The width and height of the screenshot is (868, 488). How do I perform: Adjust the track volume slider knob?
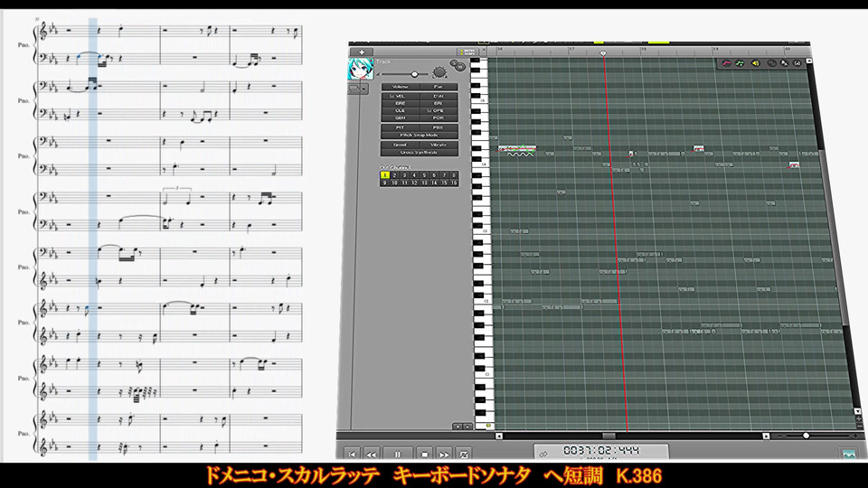click(x=414, y=74)
